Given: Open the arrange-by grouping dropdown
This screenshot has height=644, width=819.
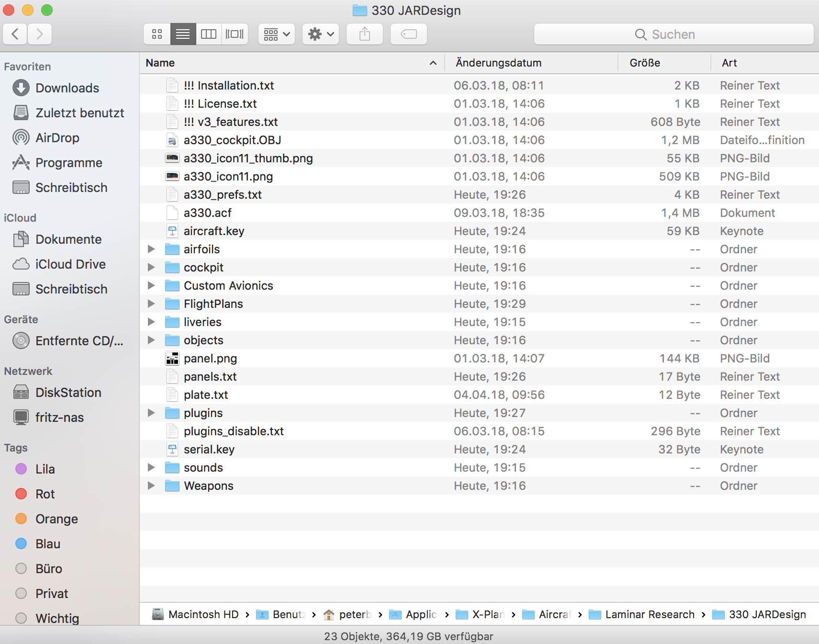Looking at the screenshot, I should click(x=277, y=34).
